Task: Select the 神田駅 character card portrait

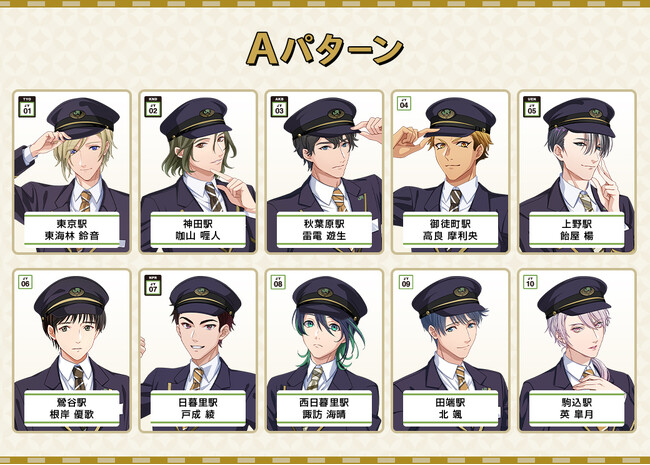Action: coord(198,172)
